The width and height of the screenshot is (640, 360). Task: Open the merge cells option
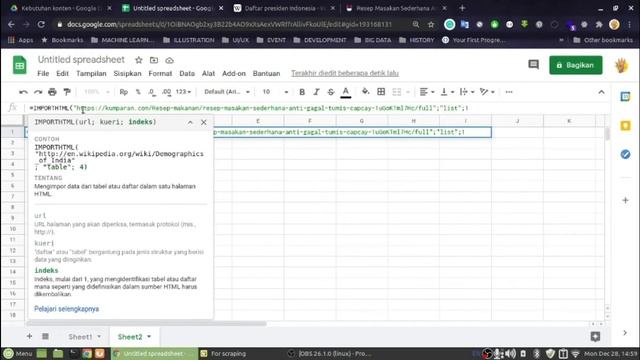[400, 92]
